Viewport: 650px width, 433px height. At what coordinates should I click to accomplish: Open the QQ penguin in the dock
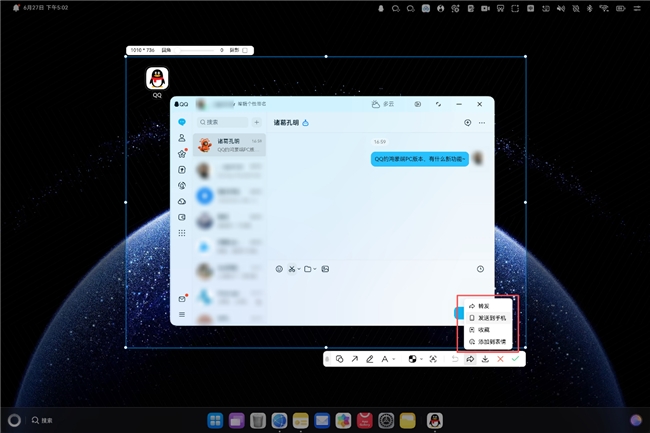click(435, 421)
